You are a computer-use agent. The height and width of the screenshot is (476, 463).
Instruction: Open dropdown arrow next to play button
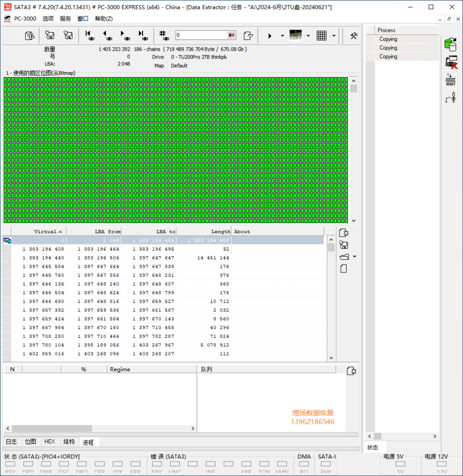282,36
